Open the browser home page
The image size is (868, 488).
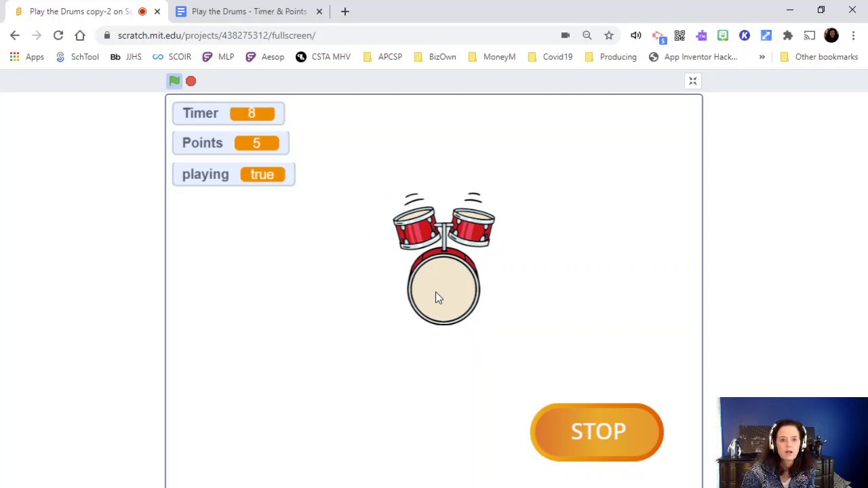click(80, 35)
